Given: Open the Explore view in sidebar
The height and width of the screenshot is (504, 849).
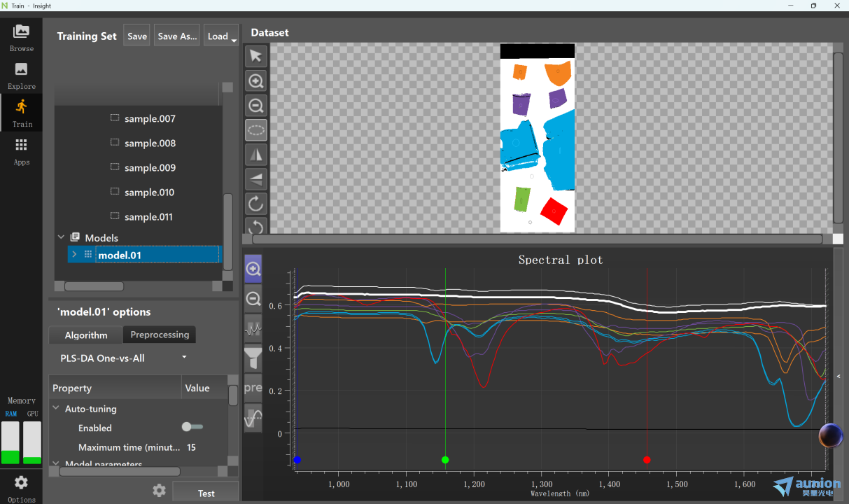Looking at the screenshot, I should (x=21, y=75).
